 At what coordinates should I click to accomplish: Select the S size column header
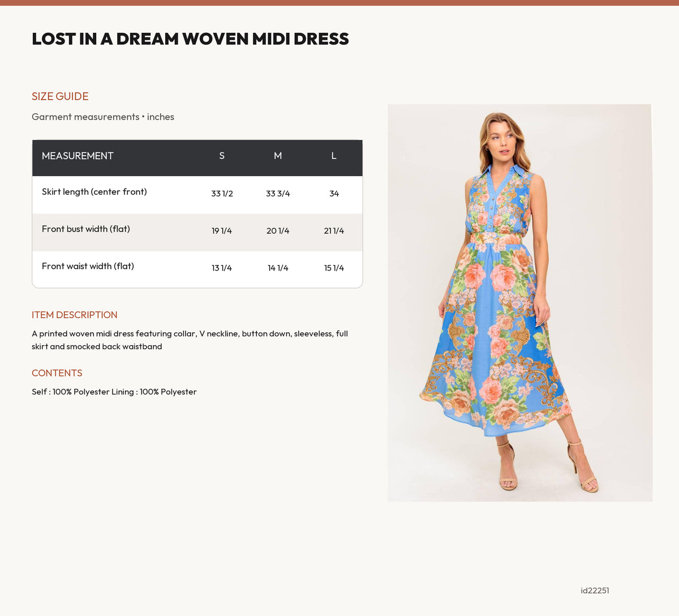click(222, 156)
